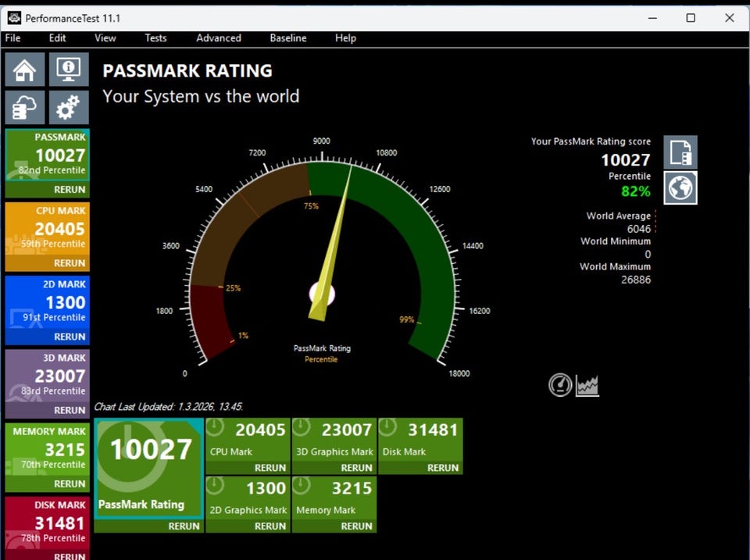Click the PASSMARK RATING heading
The height and width of the screenshot is (560, 750).
coord(187,71)
